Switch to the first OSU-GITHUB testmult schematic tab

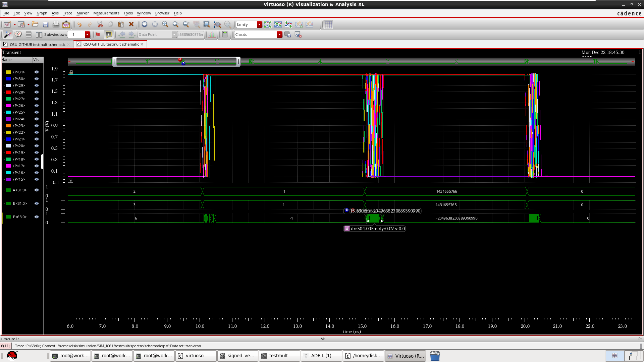coord(37,44)
